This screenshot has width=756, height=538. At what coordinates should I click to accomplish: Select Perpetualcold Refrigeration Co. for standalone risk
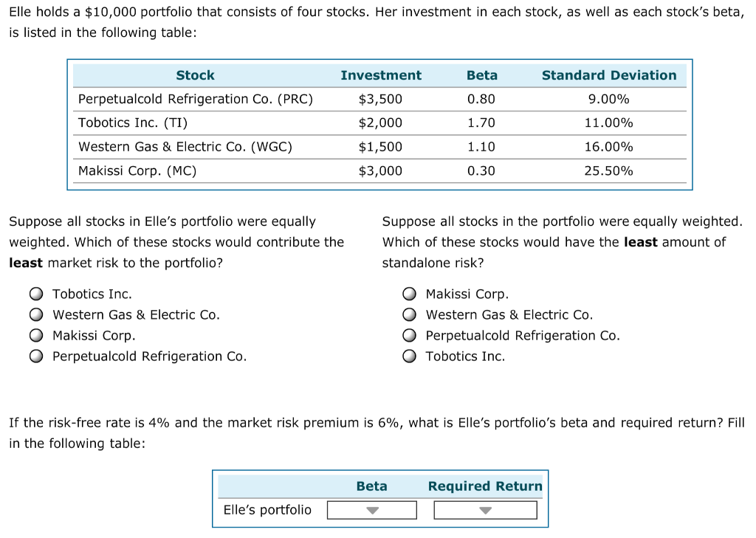pos(409,335)
